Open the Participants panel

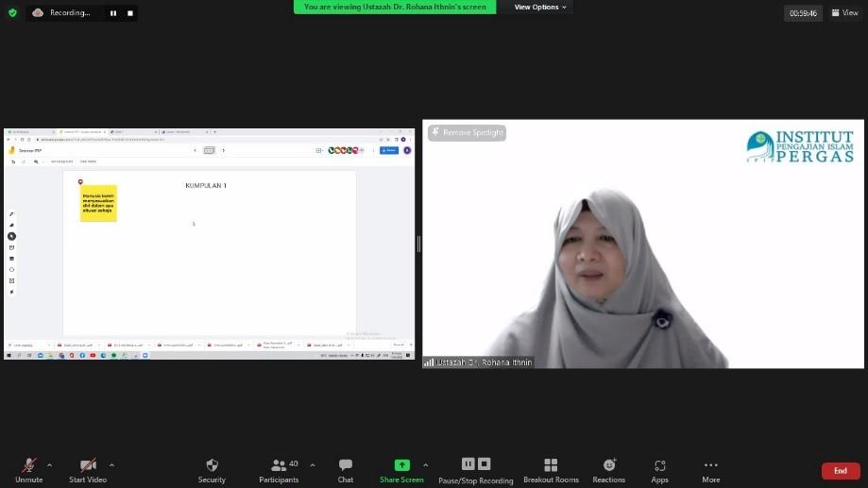coord(279,471)
